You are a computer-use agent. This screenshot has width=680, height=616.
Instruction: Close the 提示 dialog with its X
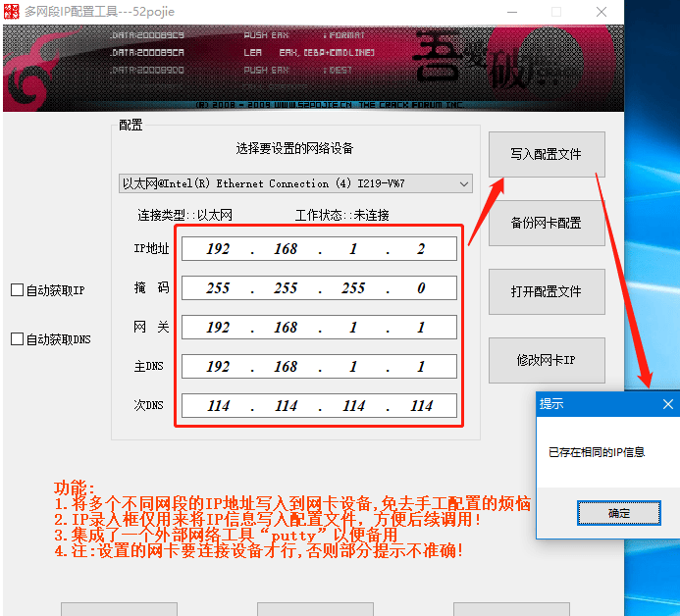pos(667,404)
